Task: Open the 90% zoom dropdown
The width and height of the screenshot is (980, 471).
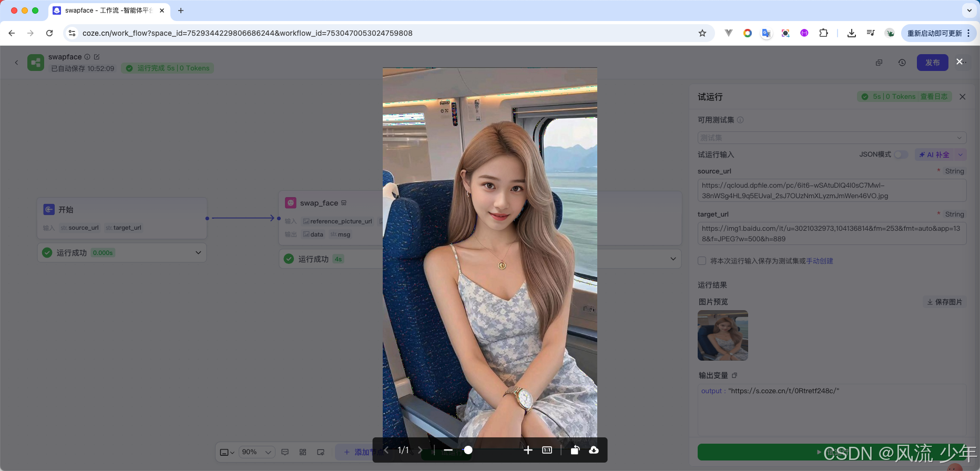Action: click(x=257, y=452)
